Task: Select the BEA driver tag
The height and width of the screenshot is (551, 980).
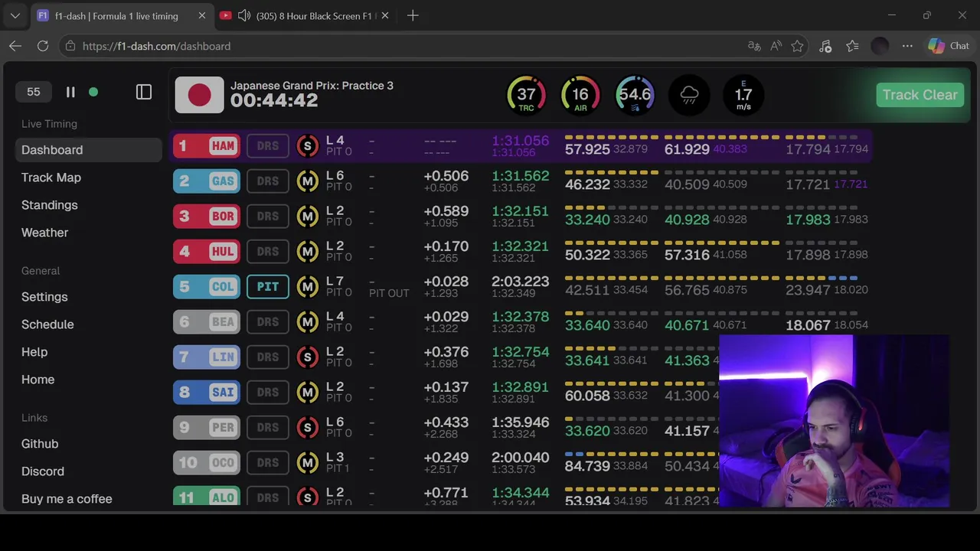Action: (207, 321)
